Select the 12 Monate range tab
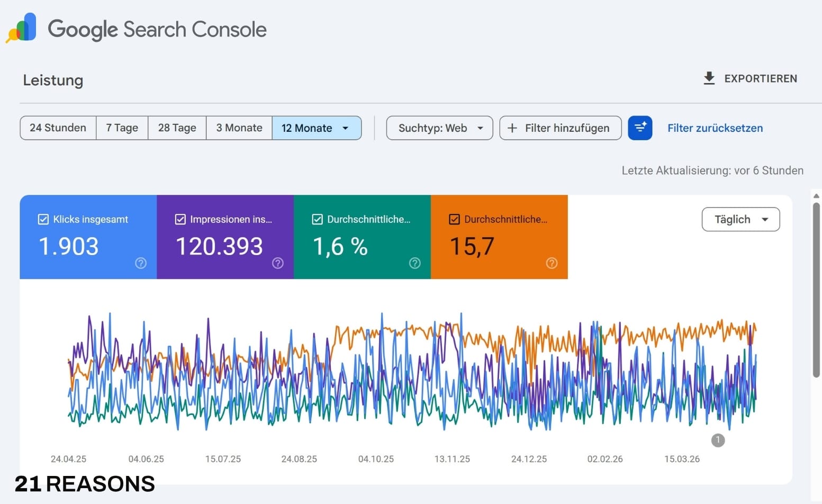 [x=317, y=128]
